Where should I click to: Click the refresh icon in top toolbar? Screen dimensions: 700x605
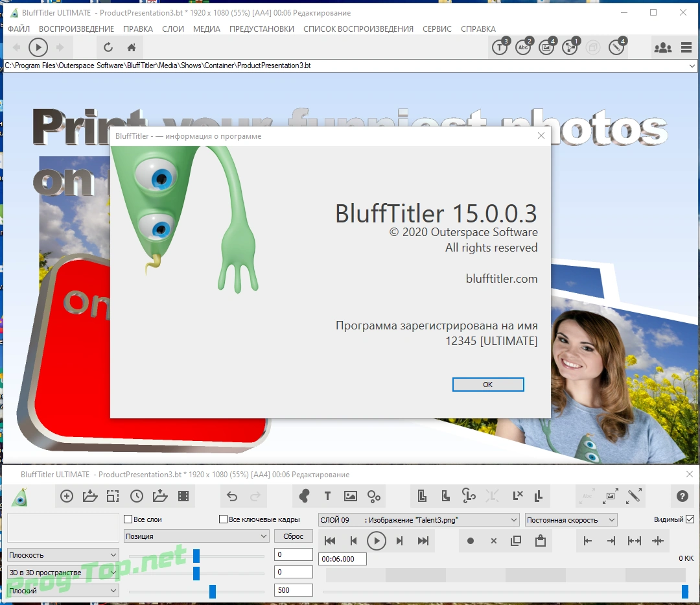[108, 47]
